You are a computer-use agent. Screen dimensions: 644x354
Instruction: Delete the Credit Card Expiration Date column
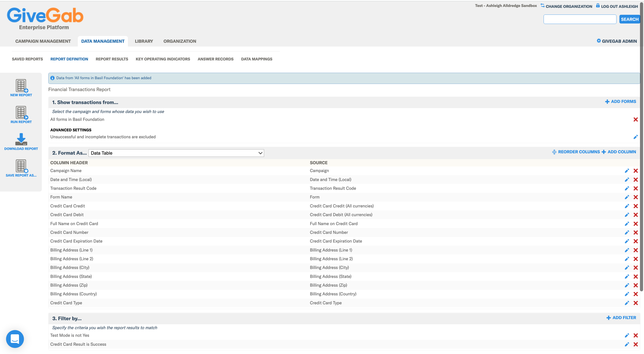(636, 241)
